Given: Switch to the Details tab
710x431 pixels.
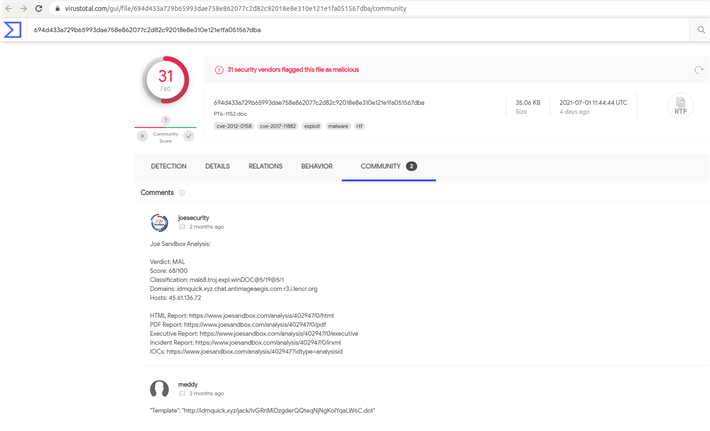Looking at the screenshot, I should point(217,166).
